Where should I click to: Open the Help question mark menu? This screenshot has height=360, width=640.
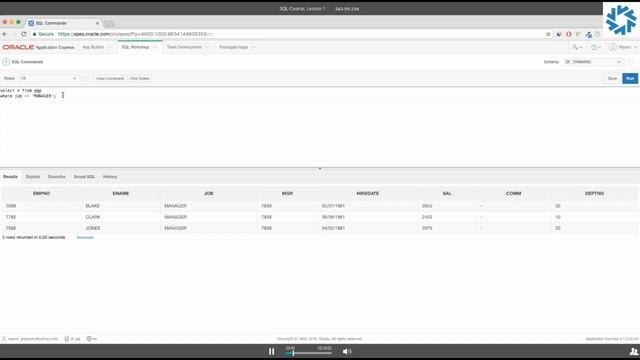tap(596, 47)
